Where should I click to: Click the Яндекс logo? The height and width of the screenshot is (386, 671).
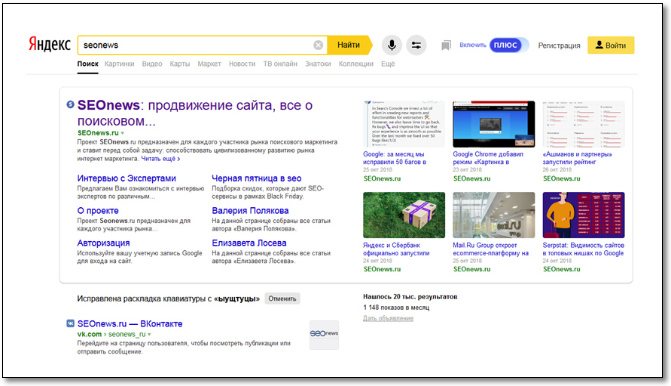point(49,44)
